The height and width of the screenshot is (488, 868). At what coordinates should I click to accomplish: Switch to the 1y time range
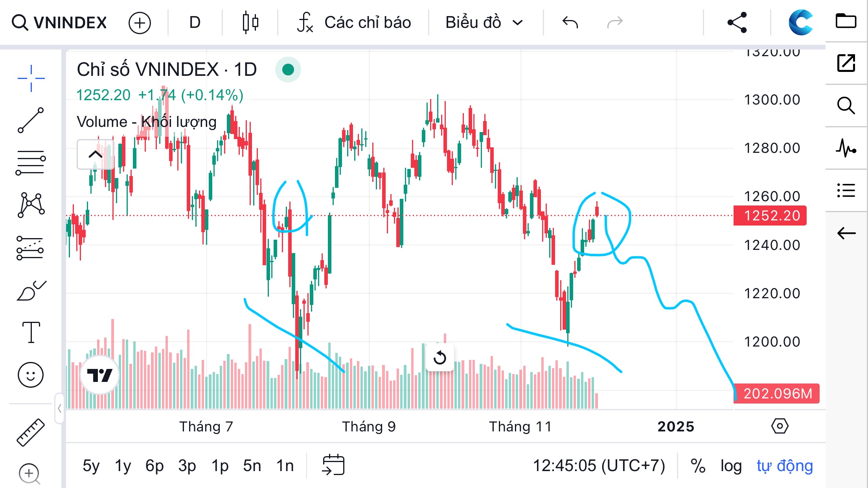(x=123, y=466)
